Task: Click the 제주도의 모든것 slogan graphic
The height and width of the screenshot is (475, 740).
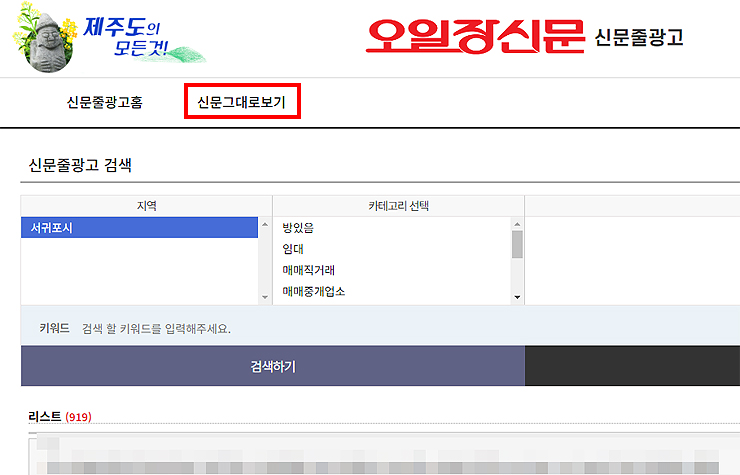Action: 144,38
